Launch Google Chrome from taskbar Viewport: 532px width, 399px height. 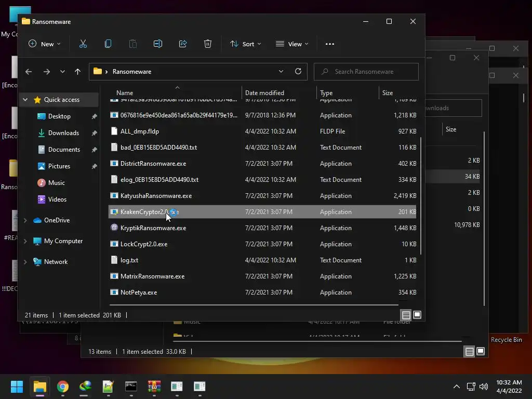tap(63, 387)
